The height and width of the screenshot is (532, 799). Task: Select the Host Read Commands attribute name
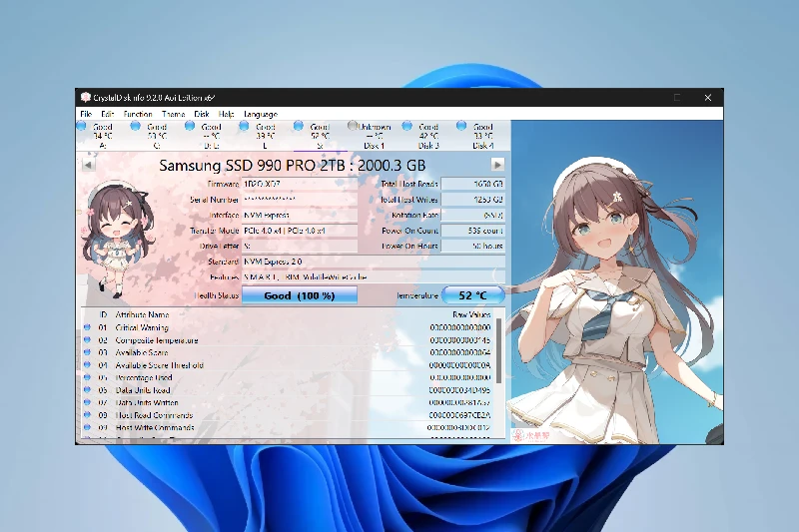(x=154, y=415)
